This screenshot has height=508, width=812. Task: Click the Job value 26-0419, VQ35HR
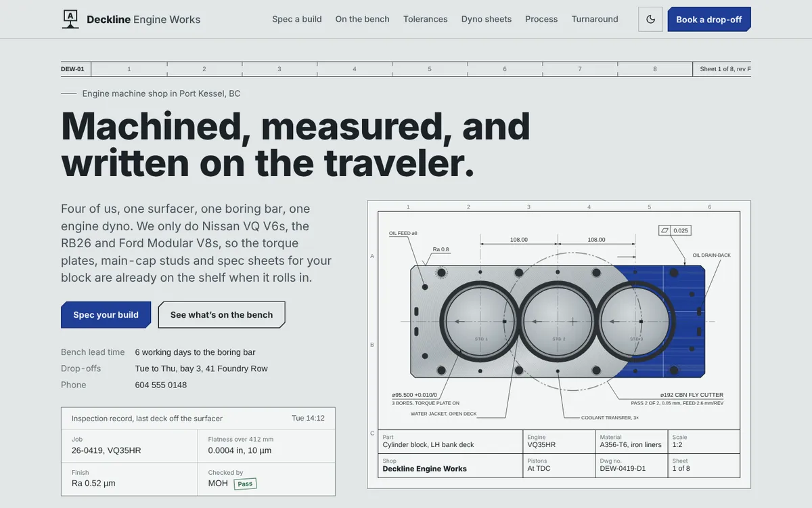106,450
